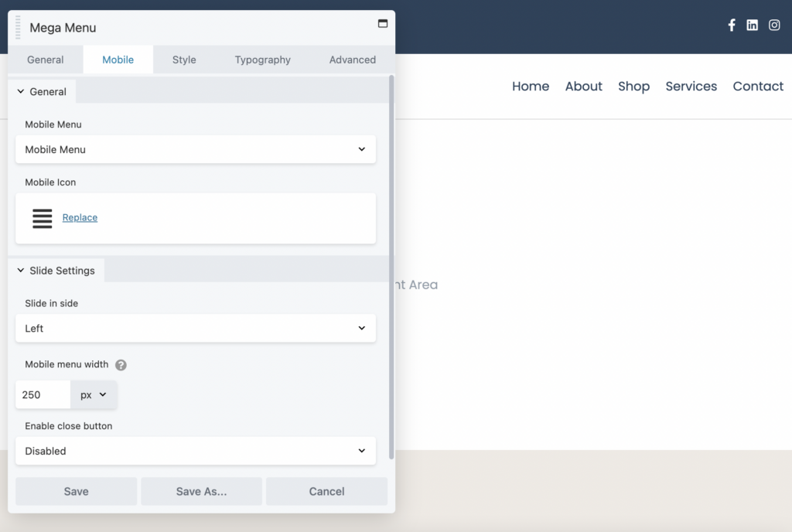The height and width of the screenshot is (532, 792).
Task: Click the Save button
Action: [x=76, y=491]
